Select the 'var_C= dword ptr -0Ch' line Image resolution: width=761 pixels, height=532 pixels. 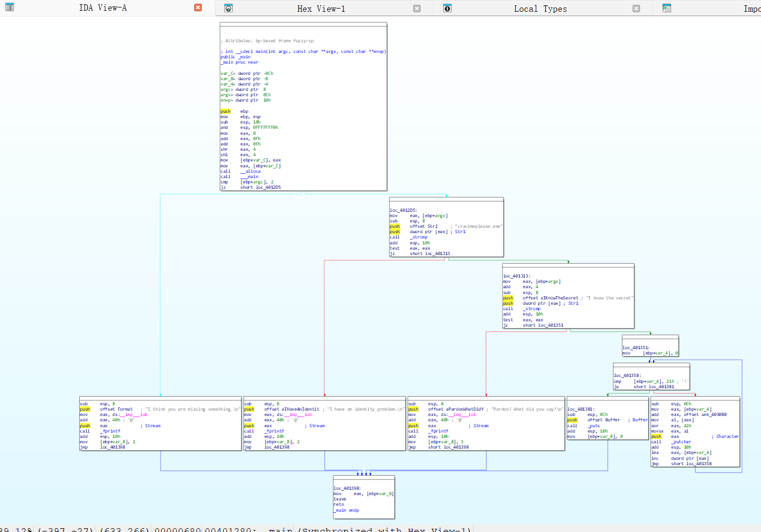pyautogui.click(x=247, y=73)
